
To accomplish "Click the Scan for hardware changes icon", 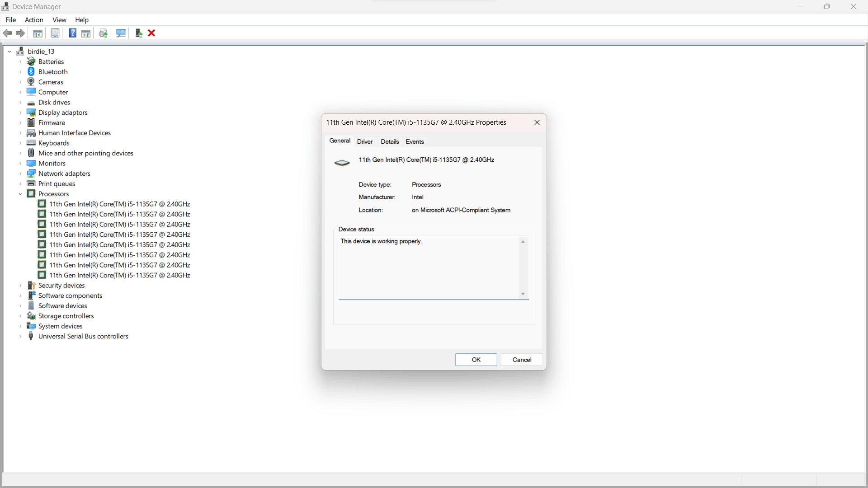I will tap(121, 33).
